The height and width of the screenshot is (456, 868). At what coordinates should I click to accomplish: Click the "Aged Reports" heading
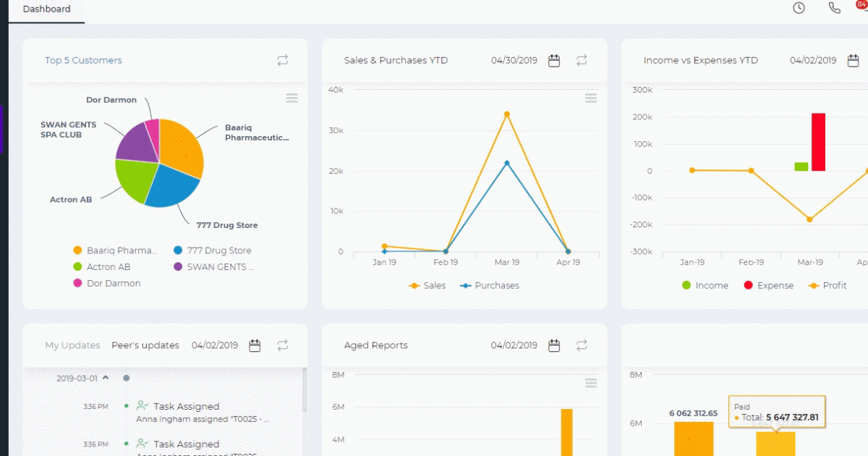coord(376,346)
